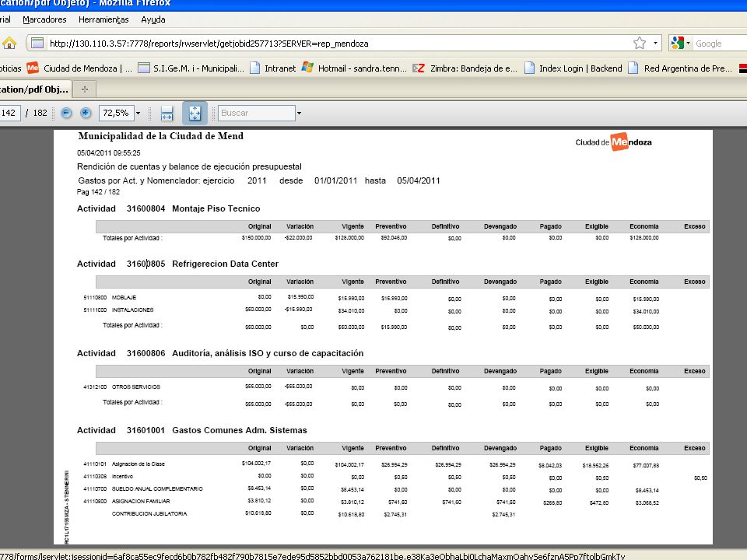Click the fit width scrolling icon

[x=167, y=114]
